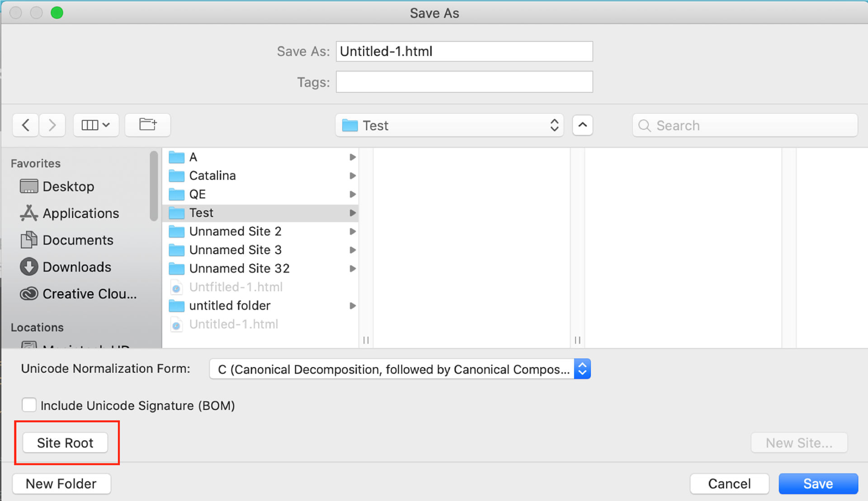Open the Desktop favorites shortcut
This screenshot has height=501, width=868.
click(x=68, y=186)
